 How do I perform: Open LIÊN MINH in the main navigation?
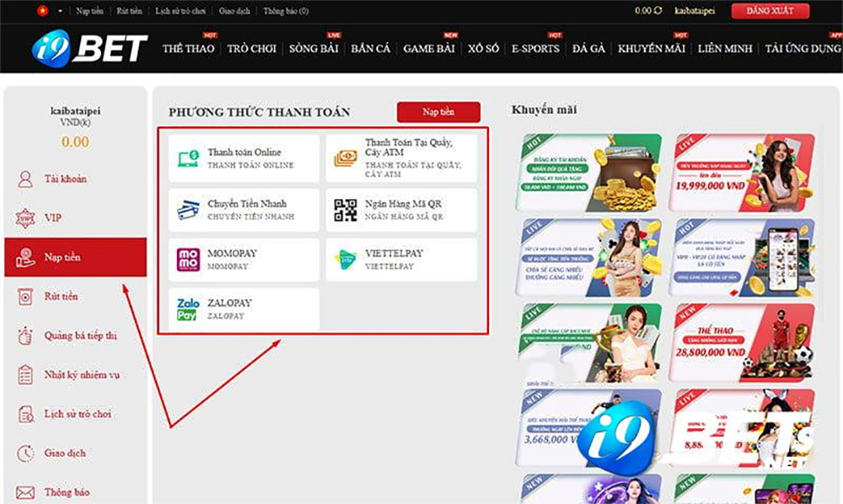(725, 48)
